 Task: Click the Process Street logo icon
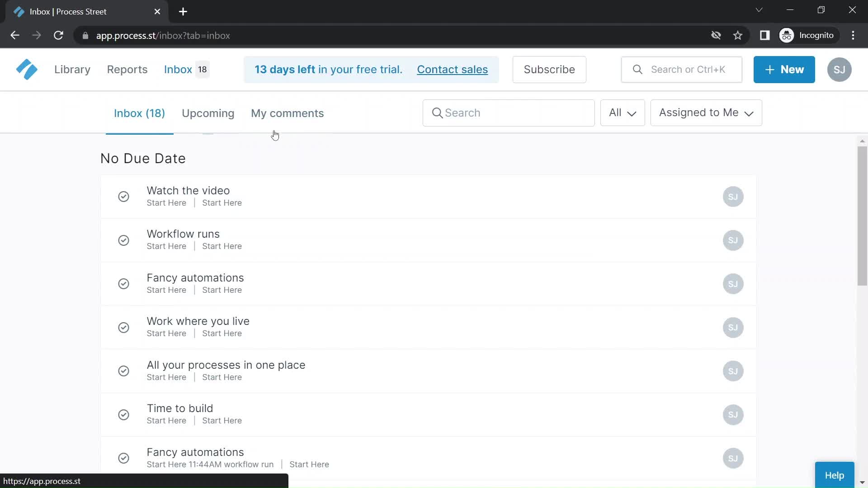point(26,69)
